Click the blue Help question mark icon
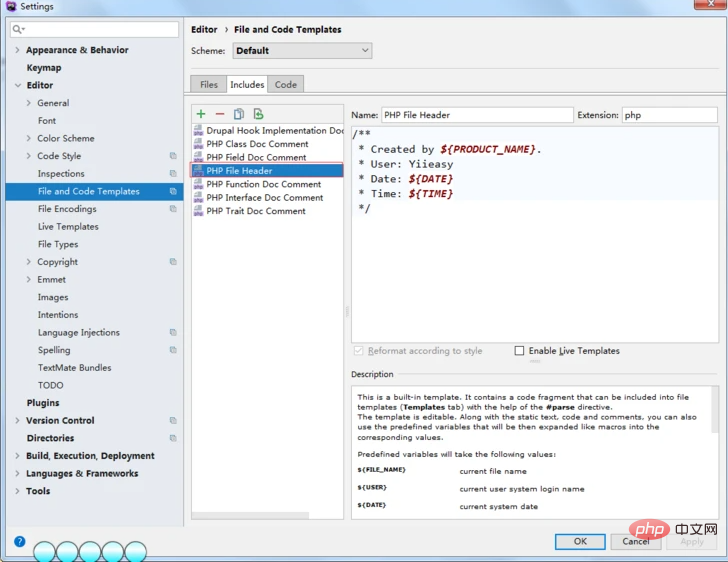 tap(19, 541)
